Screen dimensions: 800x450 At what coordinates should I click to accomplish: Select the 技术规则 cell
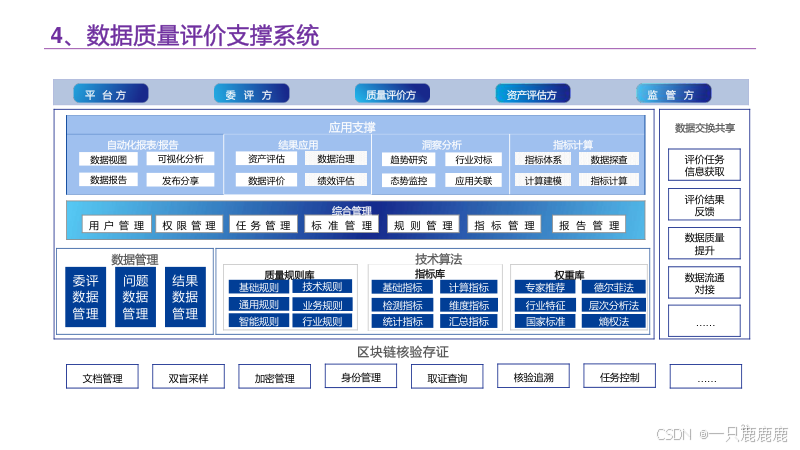coord(322,287)
